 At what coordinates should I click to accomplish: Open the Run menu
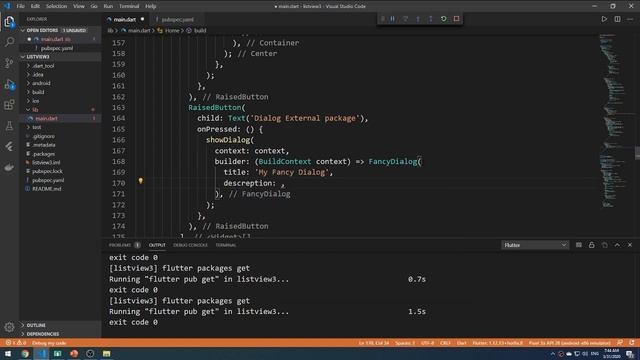click(x=108, y=6)
